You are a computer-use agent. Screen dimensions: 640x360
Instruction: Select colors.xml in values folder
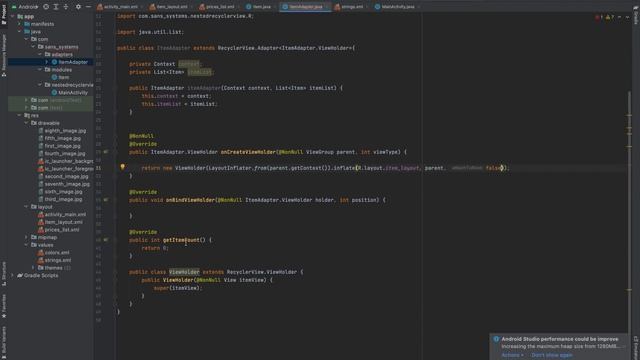(x=54, y=253)
